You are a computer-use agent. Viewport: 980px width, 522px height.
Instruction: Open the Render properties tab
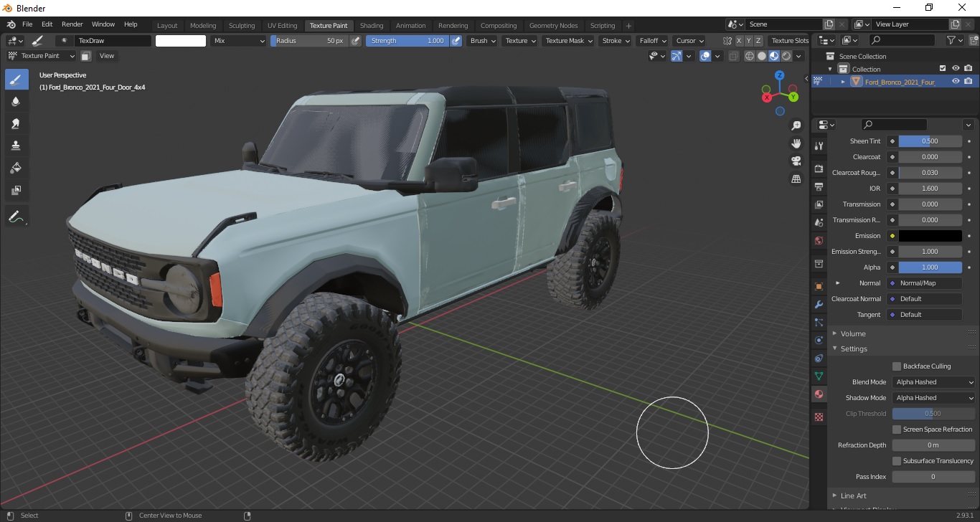(x=819, y=169)
